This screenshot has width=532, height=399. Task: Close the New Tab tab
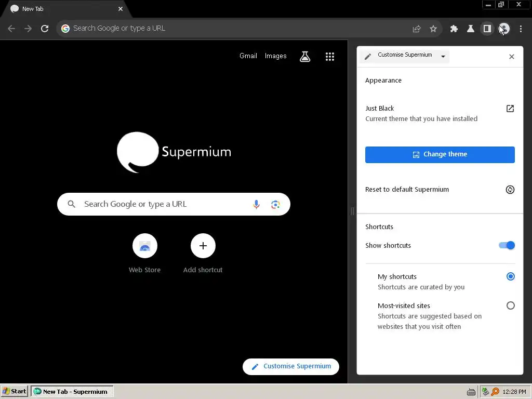(x=121, y=9)
